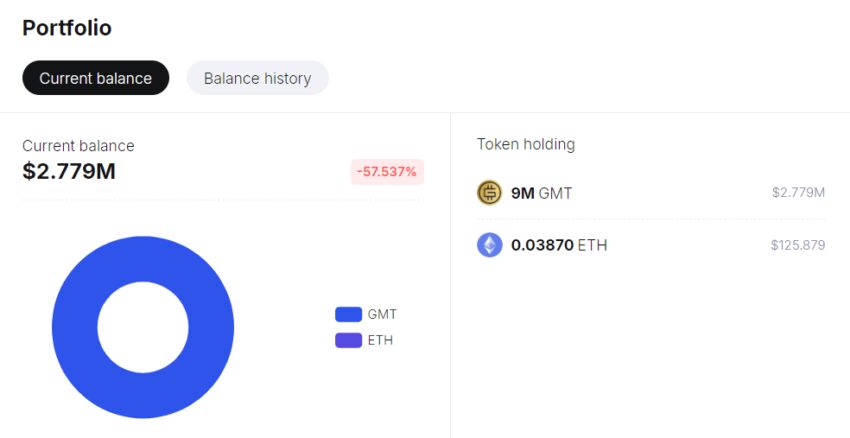Click the $125.879 ETH holding value
This screenshot has height=438, width=850.
pos(797,245)
